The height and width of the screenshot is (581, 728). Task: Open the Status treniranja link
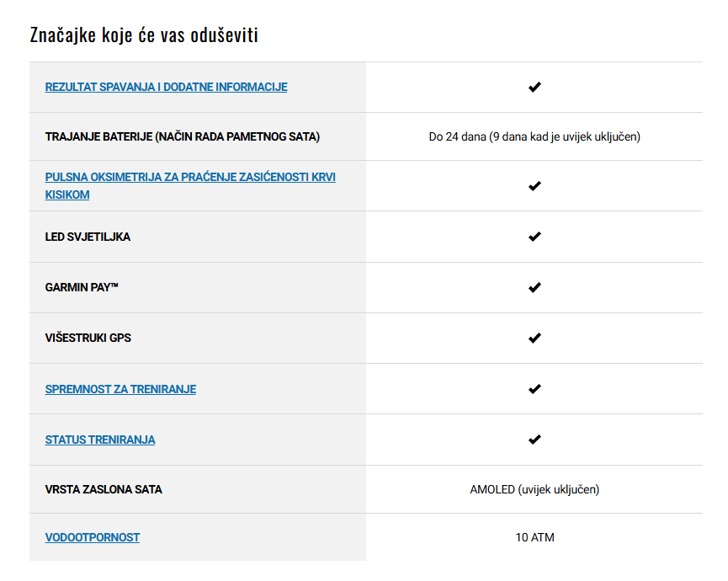pyautogui.click(x=100, y=440)
